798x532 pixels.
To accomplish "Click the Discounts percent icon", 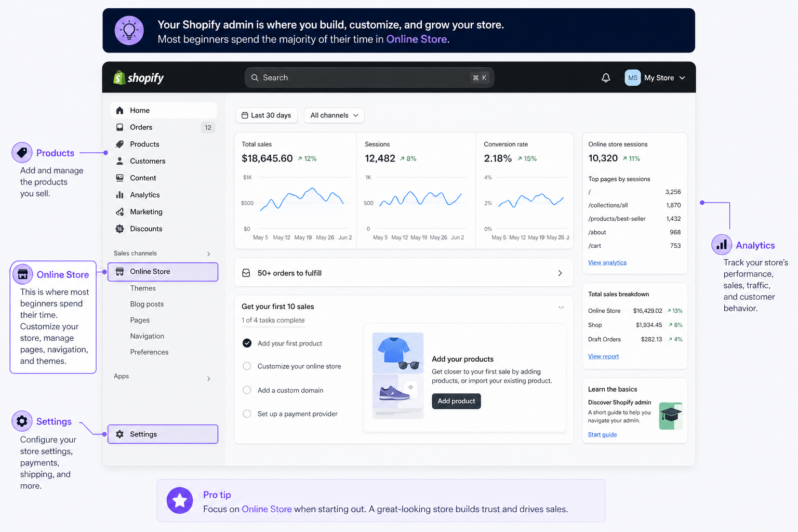I will coord(120,229).
